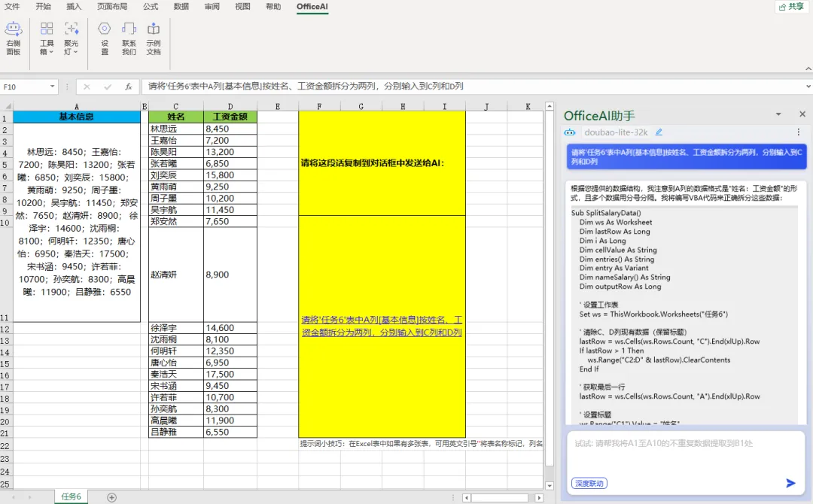Go to previous sheet with the tab navigation arrow

pyautogui.click(x=13, y=497)
